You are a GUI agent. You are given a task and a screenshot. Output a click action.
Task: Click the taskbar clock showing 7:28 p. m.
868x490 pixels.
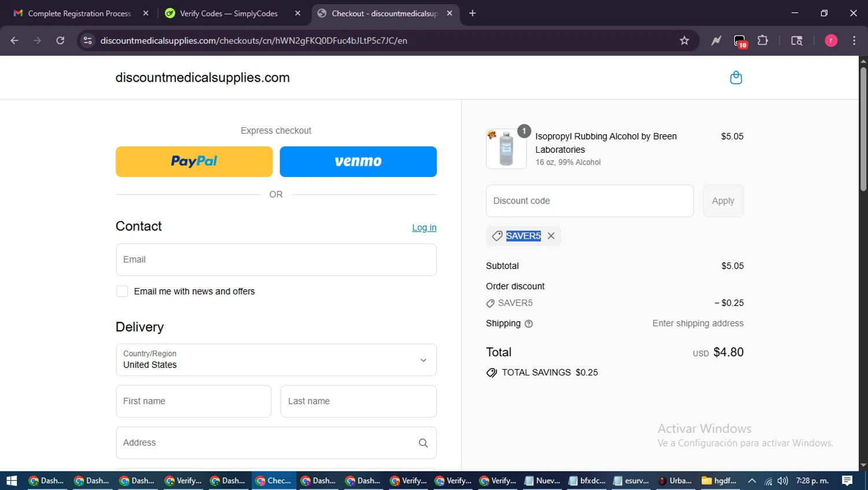pyautogui.click(x=812, y=481)
